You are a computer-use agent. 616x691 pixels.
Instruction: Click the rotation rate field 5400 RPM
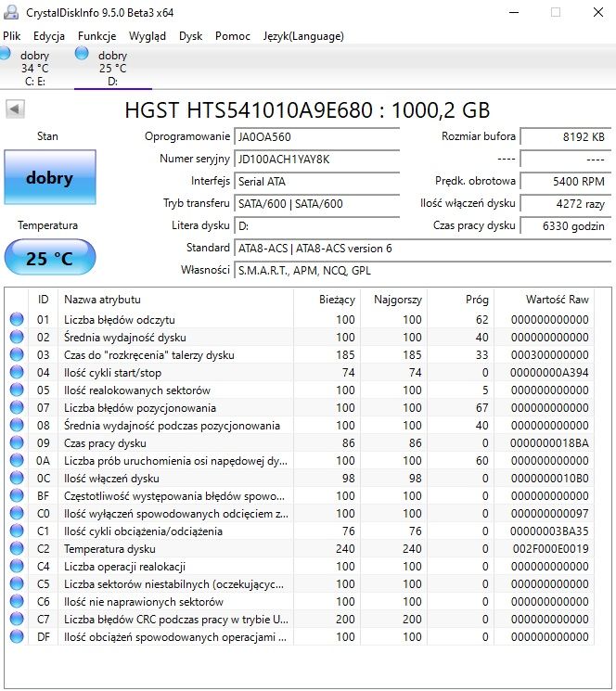pyautogui.click(x=565, y=182)
